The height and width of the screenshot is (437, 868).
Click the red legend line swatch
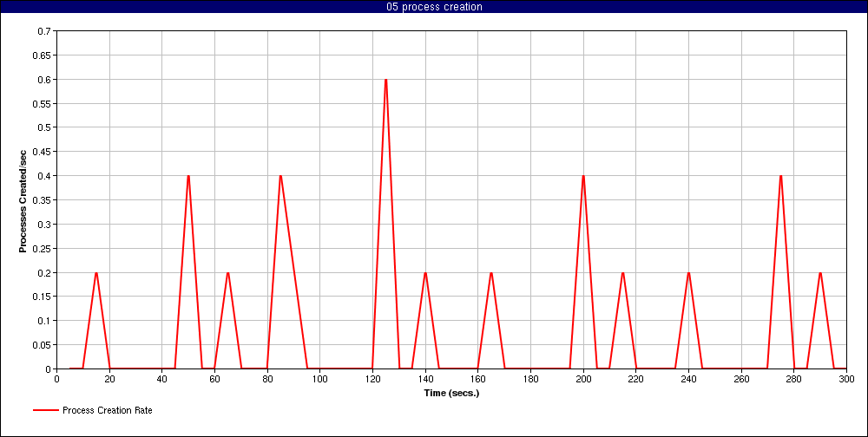coord(45,410)
